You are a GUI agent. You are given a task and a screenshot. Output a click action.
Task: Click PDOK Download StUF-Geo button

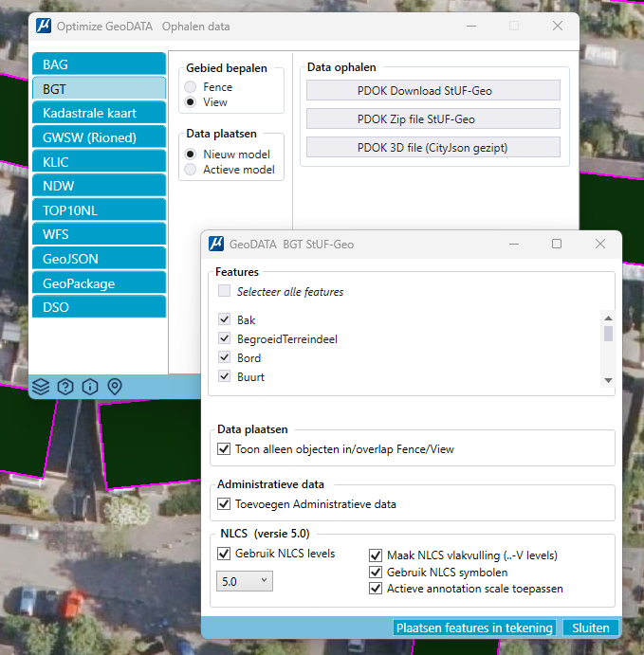pos(432,91)
